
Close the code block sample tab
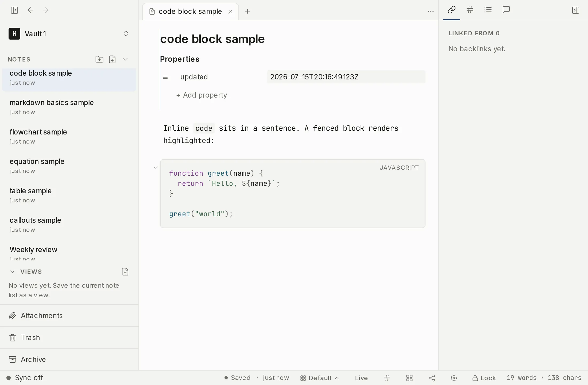[230, 11]
